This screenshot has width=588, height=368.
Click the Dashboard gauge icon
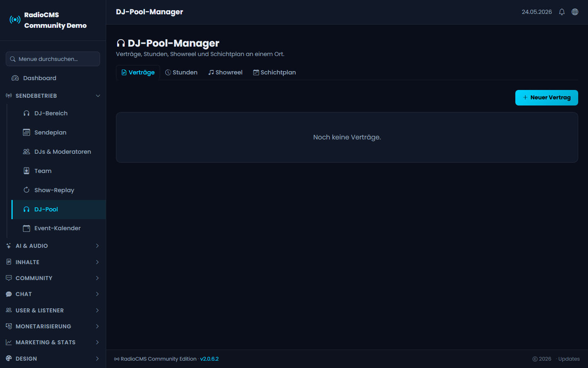coord(15,78)
